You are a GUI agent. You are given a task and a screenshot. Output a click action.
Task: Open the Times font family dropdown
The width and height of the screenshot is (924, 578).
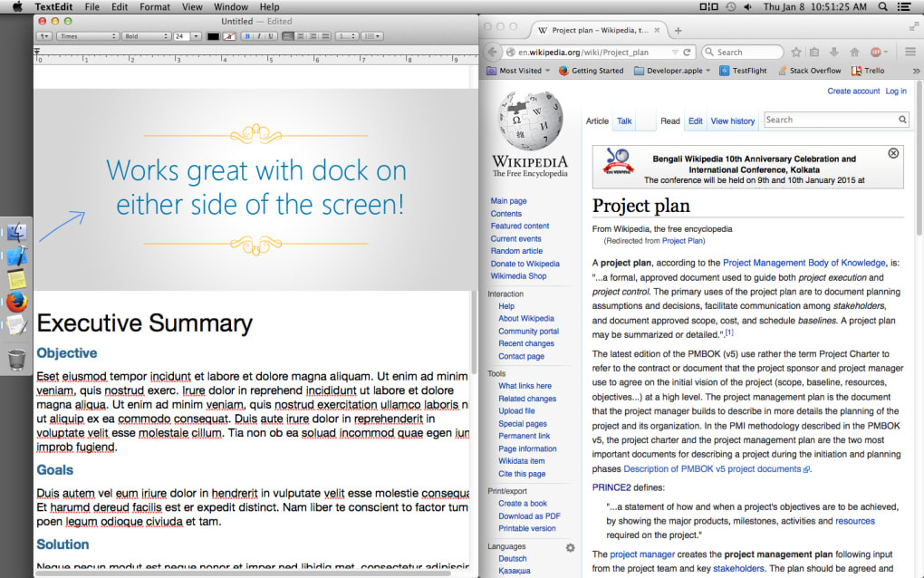88,36
